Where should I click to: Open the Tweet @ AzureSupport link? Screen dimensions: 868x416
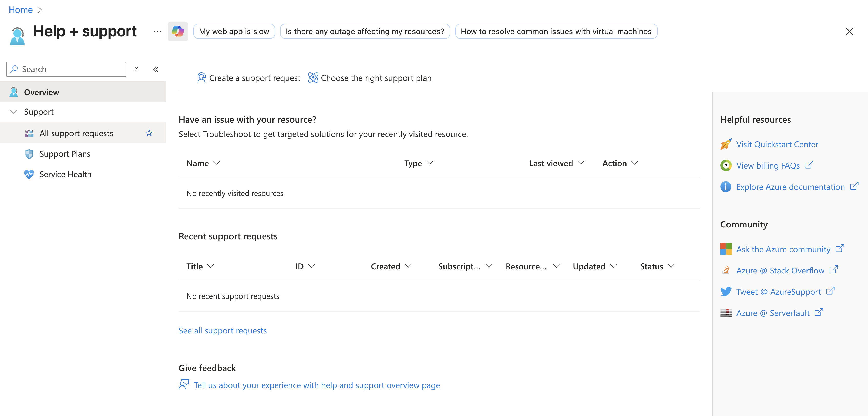pyautogui.click(x=778, y=292)
